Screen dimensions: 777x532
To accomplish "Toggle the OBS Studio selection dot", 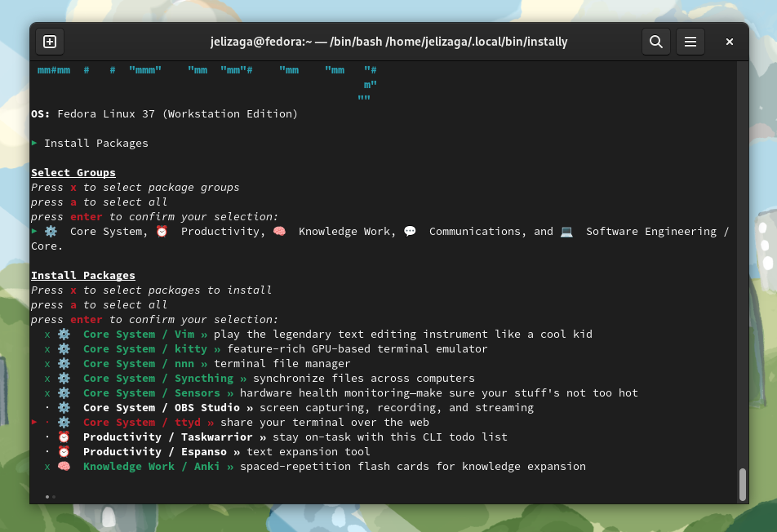I will [x=47, y=408].
